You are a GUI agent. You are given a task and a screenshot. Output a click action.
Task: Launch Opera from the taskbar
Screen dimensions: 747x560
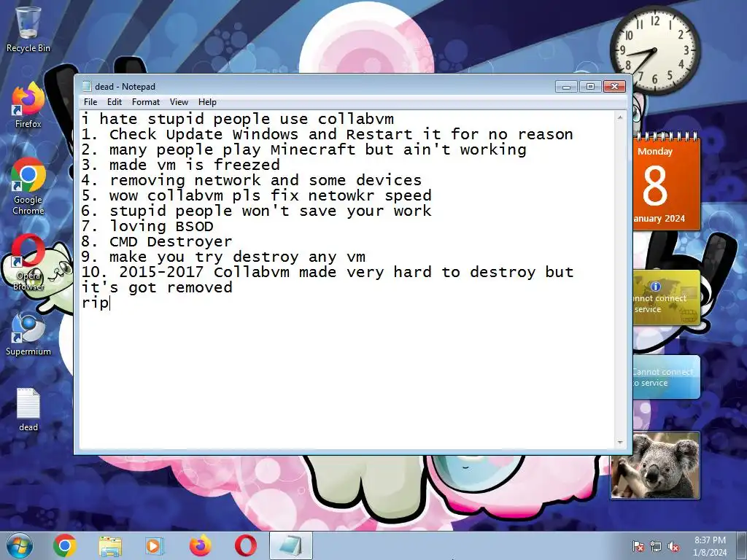tap(245, 545)
